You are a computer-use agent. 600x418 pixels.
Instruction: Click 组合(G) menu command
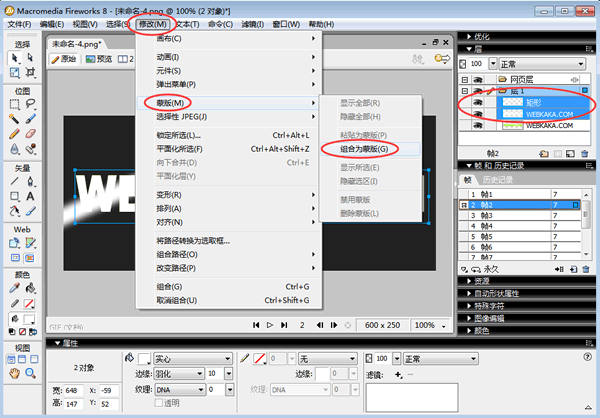pyautogui.click(x=228, y=287)
